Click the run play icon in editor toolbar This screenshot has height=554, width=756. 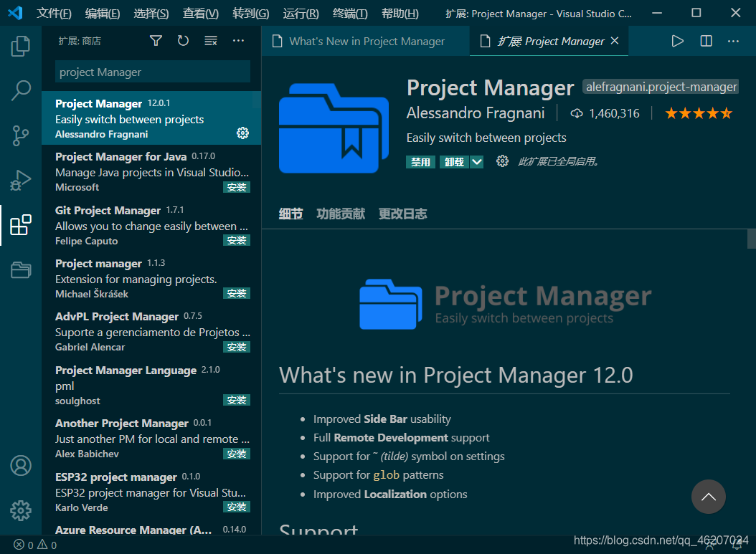(x=677, y=41)
